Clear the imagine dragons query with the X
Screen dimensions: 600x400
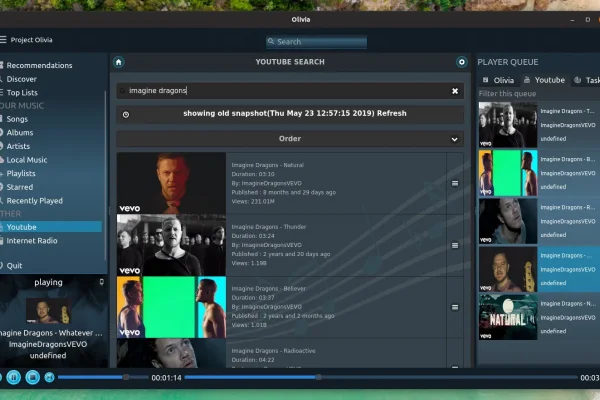pyautogui.click(x=455, y=91)
